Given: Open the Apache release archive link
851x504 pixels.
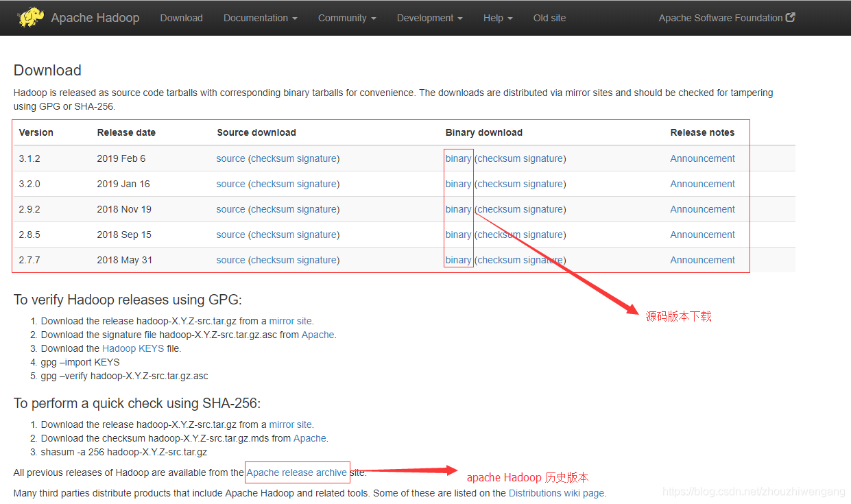Looking at the screenshot, I should (x=297, y=472).
